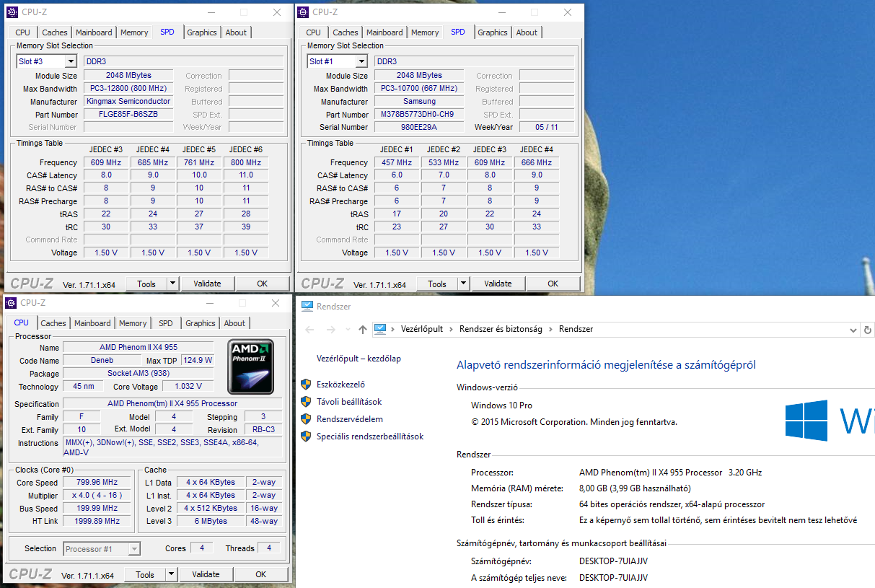875x588 pixels.
Task: Switch to SPD tab in processor CPU-Z window
Action: click(x=166, y=323)
